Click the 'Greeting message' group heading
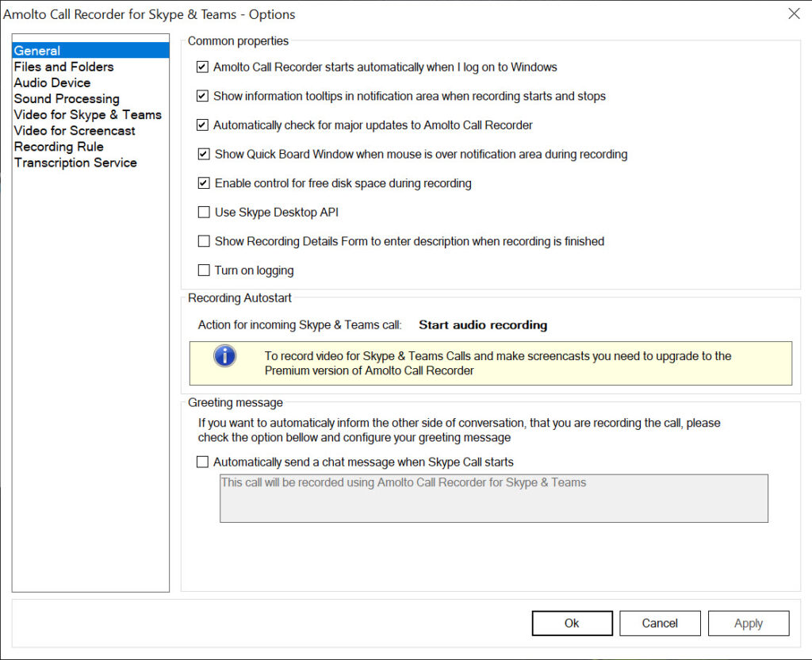The height and width of the screenshot is (660, 812). click(x=236, y=402)
